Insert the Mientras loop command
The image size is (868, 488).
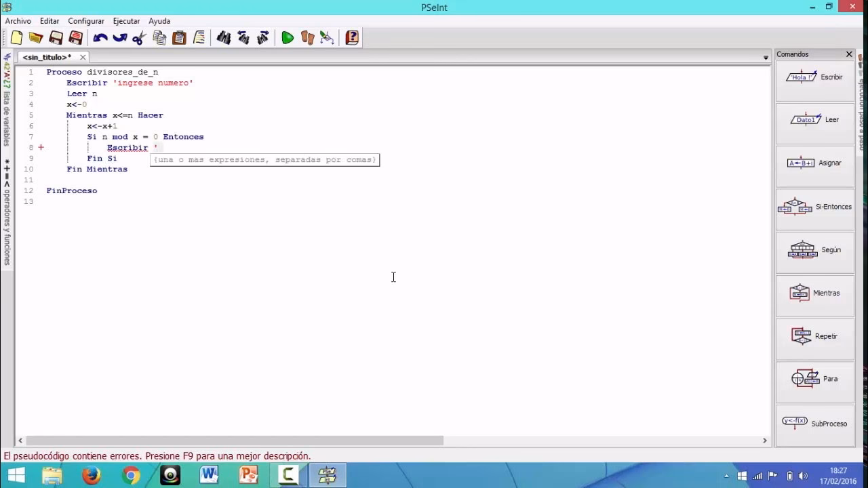point(814,293)
